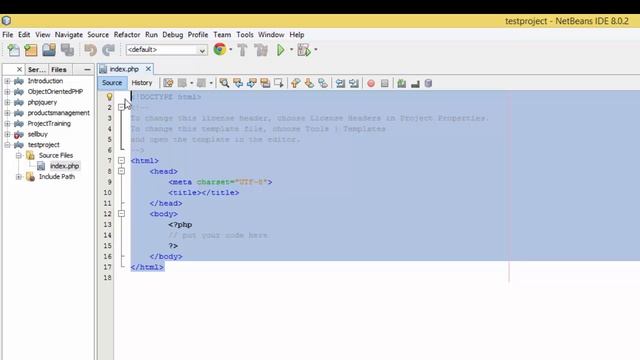
Task: Collapse the Source Files folder
Action: tap(19, 155)
